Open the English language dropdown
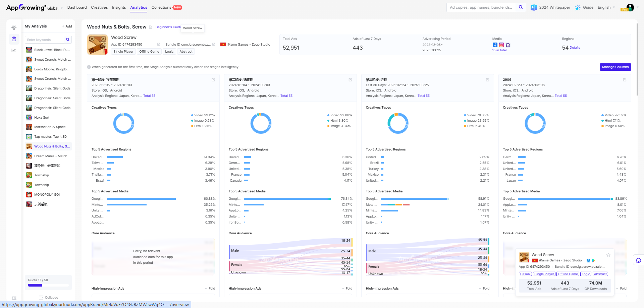This screenshot has width=644, height=308. tap(606, 7)
